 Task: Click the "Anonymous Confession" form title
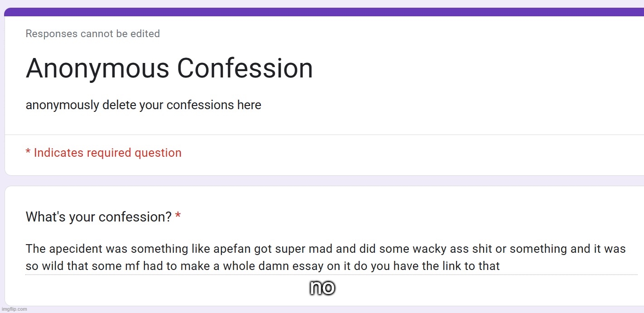pos(169,68)
